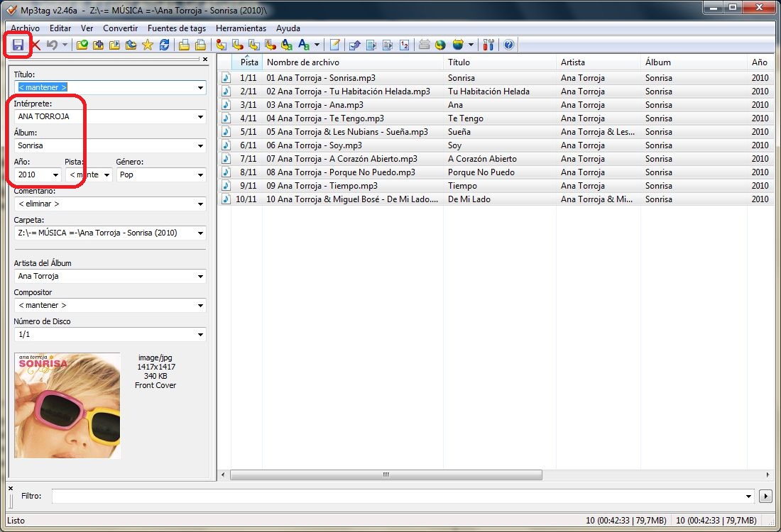Select file '01 Ana Torroja - Sonrisa.mp3'

click(x=321, y=77)
